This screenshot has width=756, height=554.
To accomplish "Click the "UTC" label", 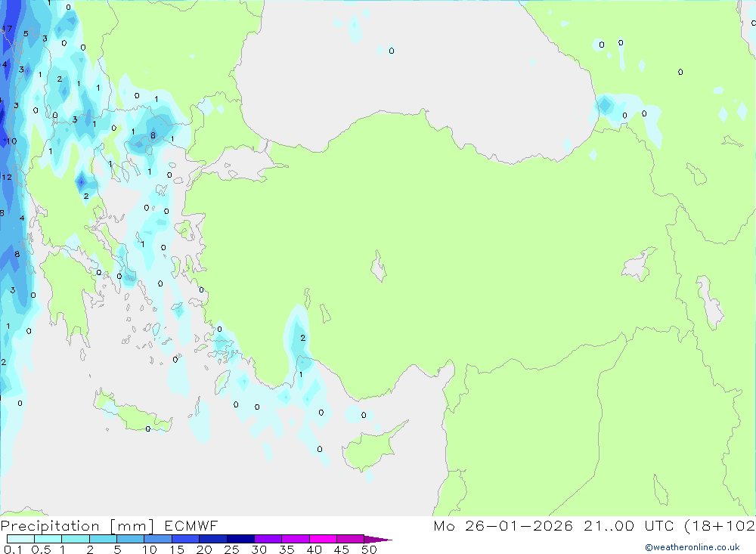I will (659, 525).
